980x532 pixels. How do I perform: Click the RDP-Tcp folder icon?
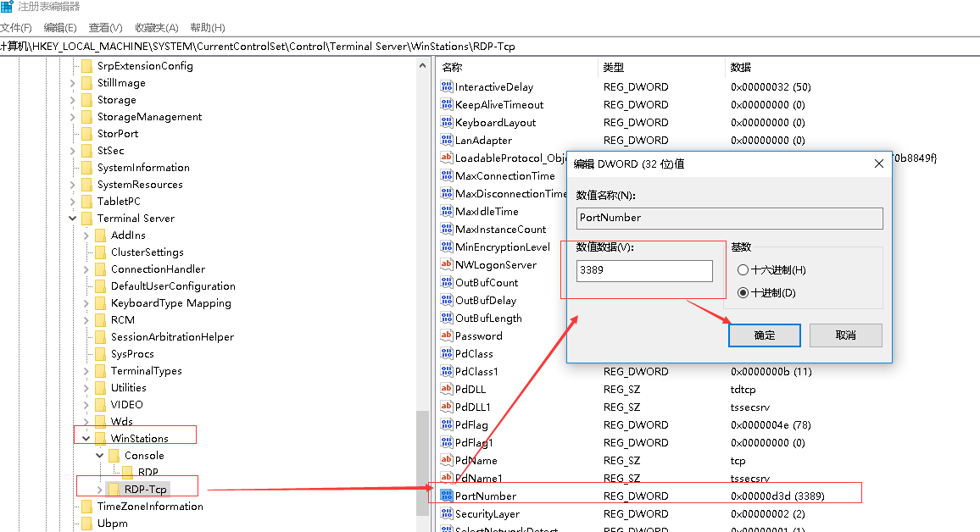pyautogui.click(x=114, y=489)
